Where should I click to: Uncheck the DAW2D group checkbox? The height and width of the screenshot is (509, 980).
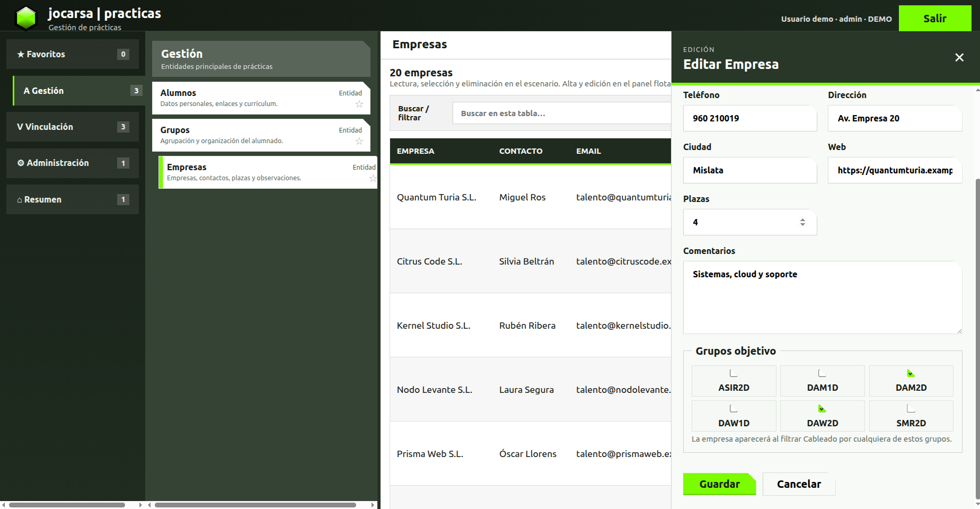822,409
